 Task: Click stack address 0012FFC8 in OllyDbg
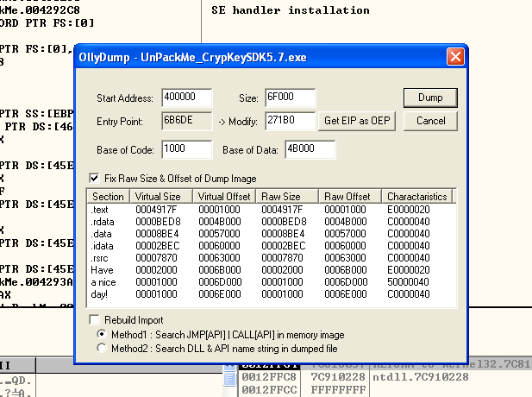pos(269,377)
